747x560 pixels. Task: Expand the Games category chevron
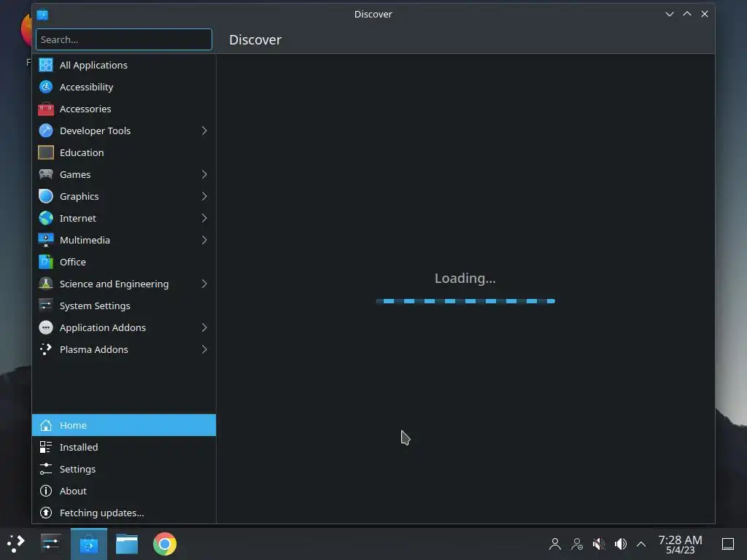204,174
